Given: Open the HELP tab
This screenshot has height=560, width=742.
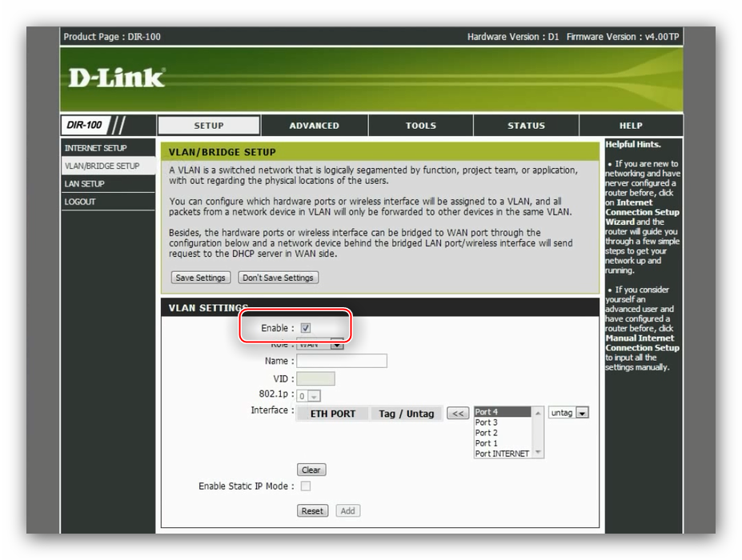Looking at the screenshot, I should point(631,126).
